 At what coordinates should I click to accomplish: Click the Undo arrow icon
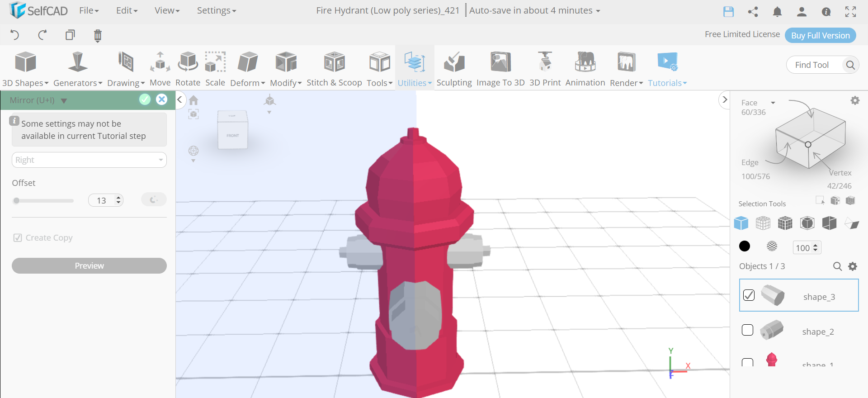[14, 35]
